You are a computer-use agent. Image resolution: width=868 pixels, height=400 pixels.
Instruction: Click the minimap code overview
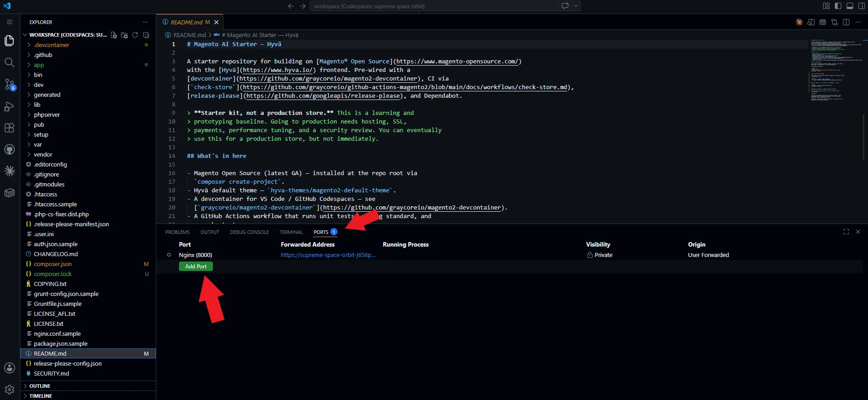(834, 70)
